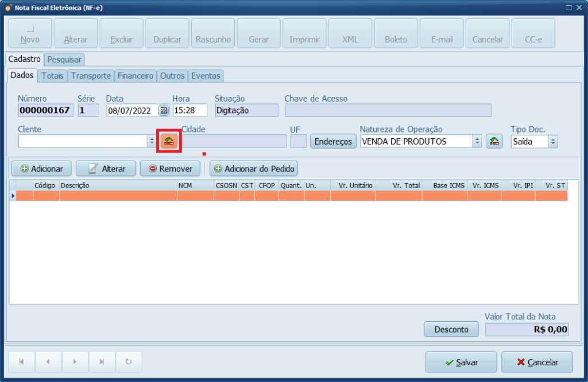Select the highlighted empty row in items grid
The height and width of the screenshot is (382, 588).
287,196
